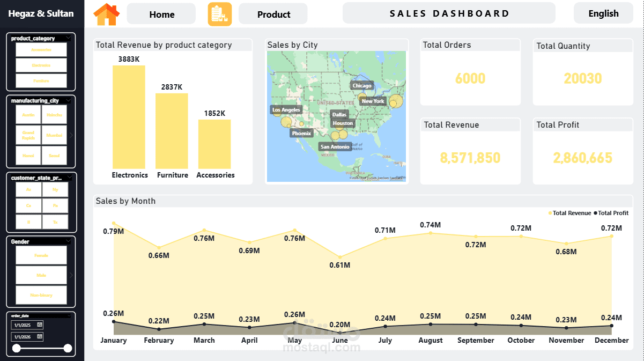Screen dimensions: 644x361
Task: Toggle the Total Profit legend item
Action: click(612, 213)
